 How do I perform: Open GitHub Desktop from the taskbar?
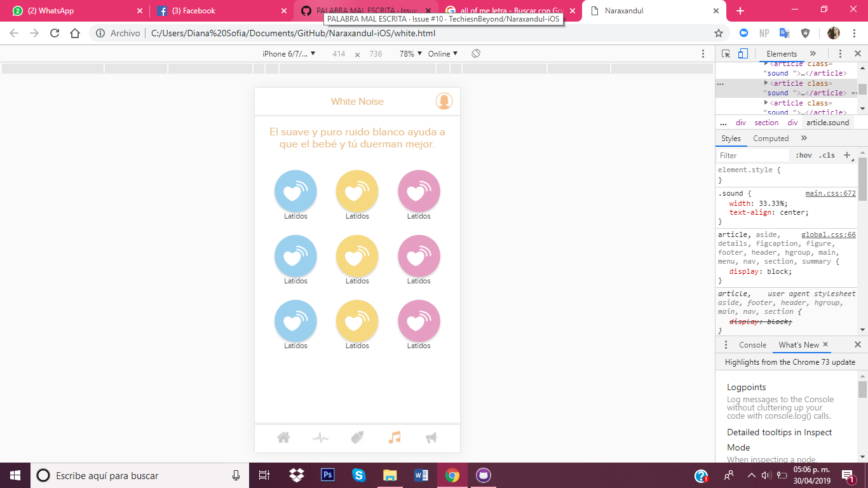point(484,475)
